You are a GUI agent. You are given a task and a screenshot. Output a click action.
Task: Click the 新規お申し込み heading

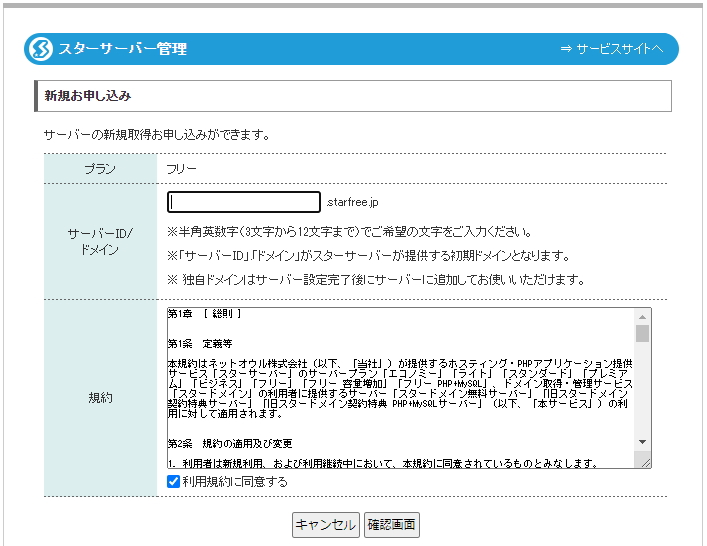88,96
